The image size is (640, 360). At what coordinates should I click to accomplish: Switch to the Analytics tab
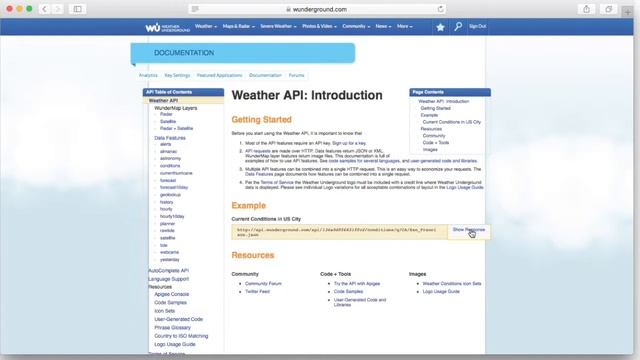[x=148, y=75]
